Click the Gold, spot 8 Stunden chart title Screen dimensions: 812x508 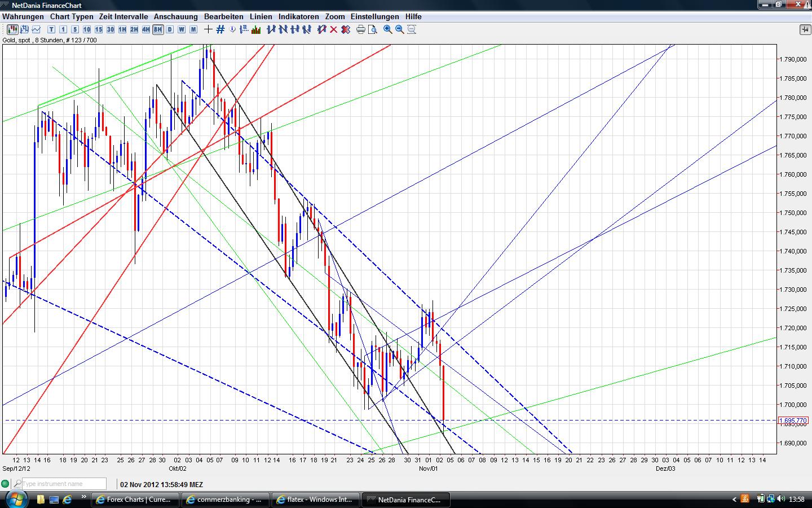tap(50, 40)
